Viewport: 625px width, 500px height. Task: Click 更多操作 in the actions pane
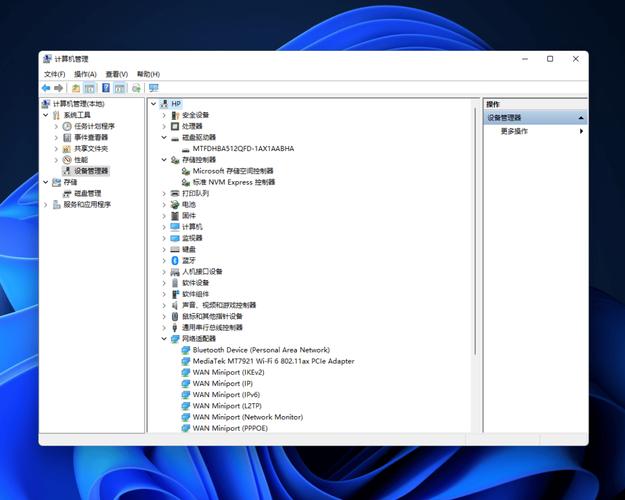tap(514, 131)
